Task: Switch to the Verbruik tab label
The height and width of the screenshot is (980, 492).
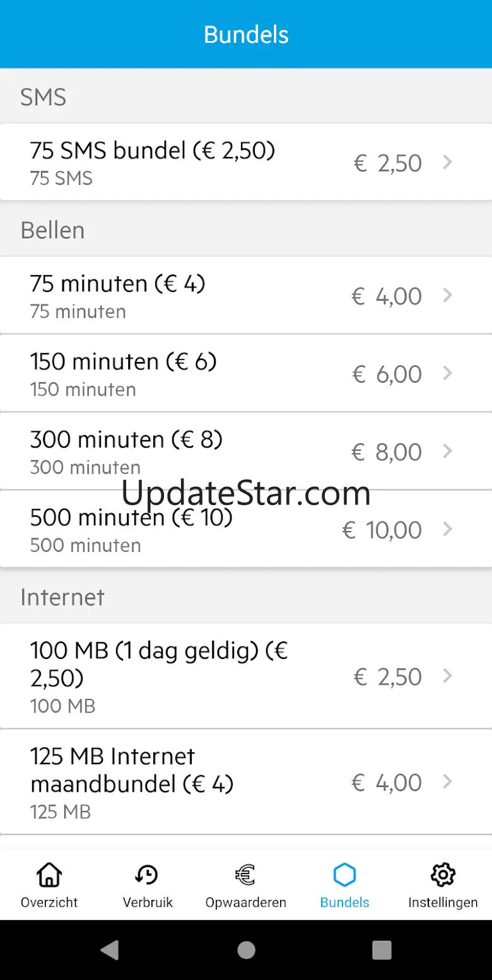Action: click(148, 902)
